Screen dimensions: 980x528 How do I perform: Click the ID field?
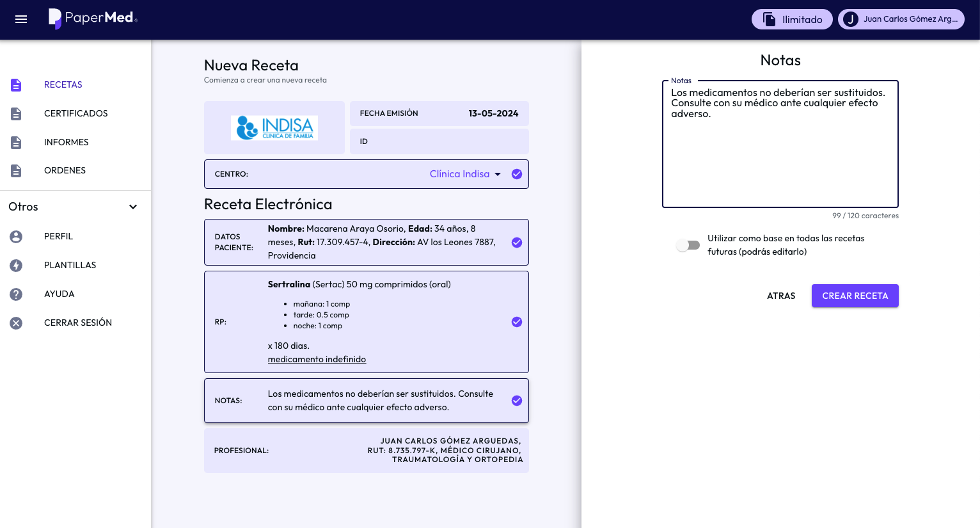tap(439, 141)
